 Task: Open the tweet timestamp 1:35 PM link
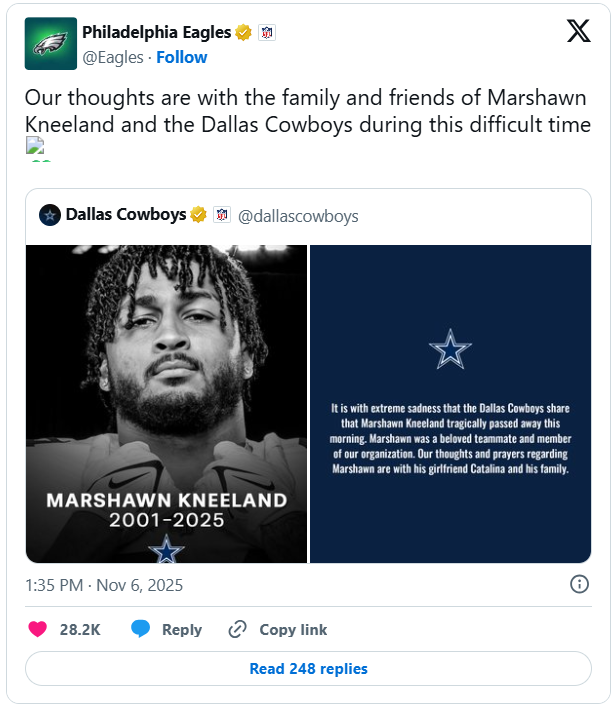click(104, 585)
